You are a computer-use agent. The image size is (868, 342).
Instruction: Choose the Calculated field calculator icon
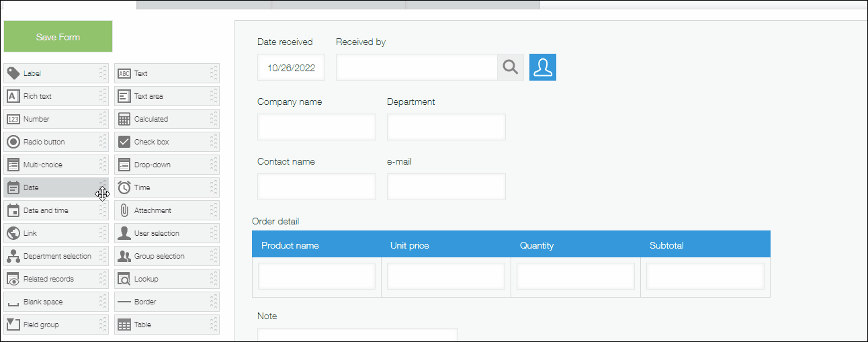pyautogui.click(x=124, y=119)
